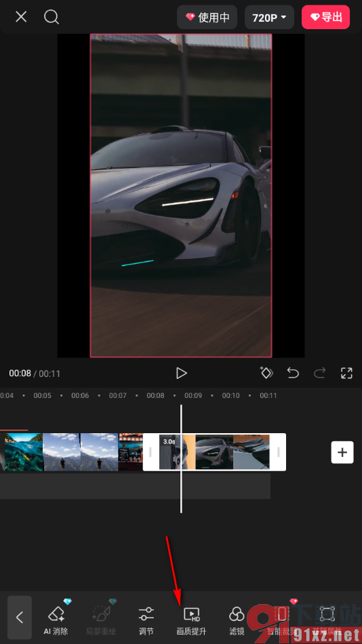Select the underwater clip thumbnail in the timeline
This screenshot has width=362, height=644.
(x=24, y=451)
